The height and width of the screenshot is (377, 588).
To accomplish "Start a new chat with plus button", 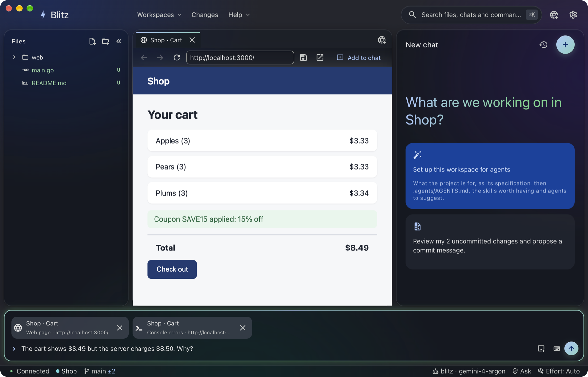I will (x=565, y=45).
